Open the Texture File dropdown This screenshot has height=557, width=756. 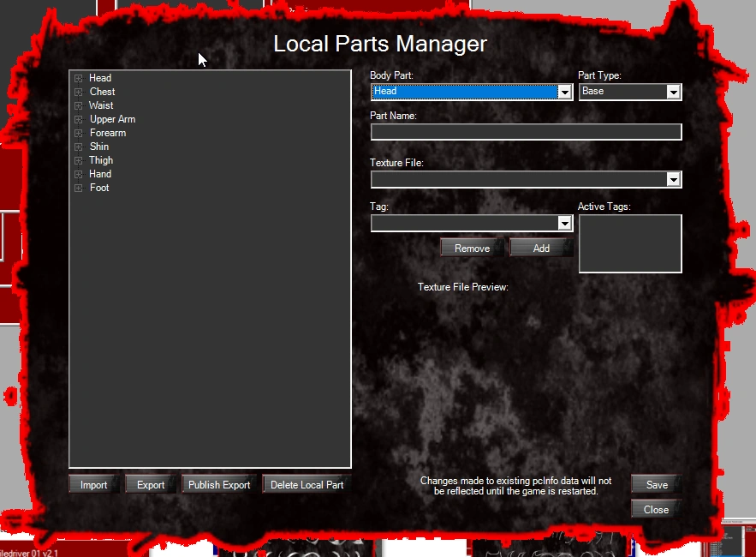pos(674,179)
